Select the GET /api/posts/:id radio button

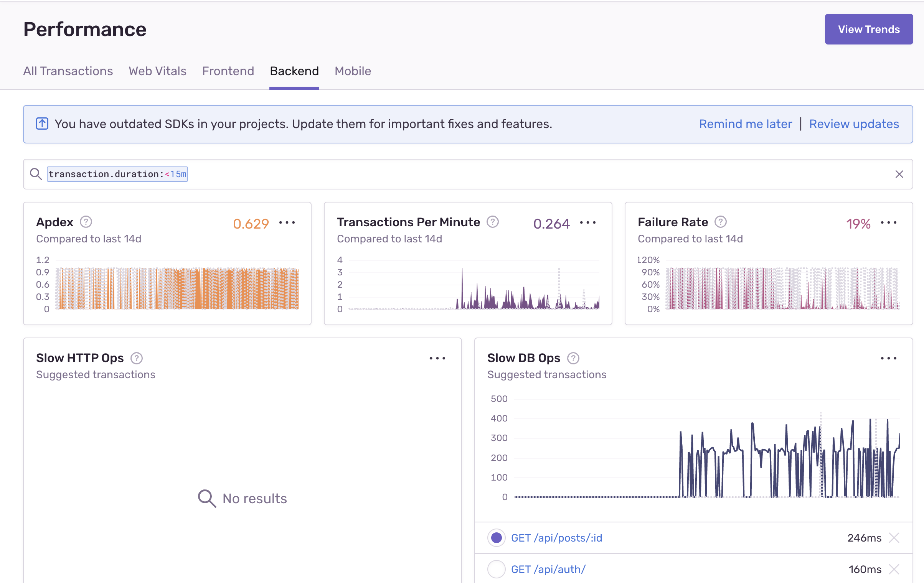tap(497, 538)
